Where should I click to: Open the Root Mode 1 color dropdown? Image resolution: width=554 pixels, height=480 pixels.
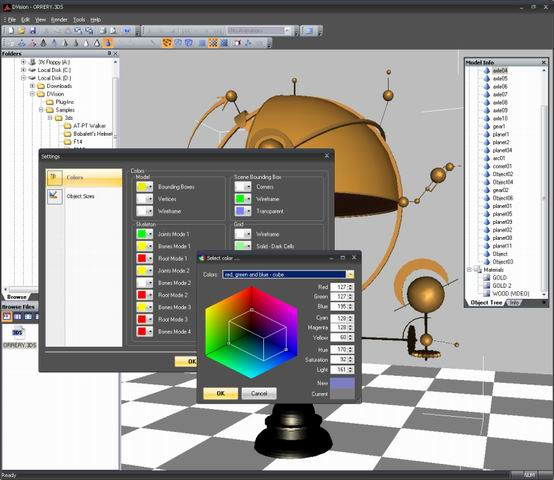pos(150,259)
